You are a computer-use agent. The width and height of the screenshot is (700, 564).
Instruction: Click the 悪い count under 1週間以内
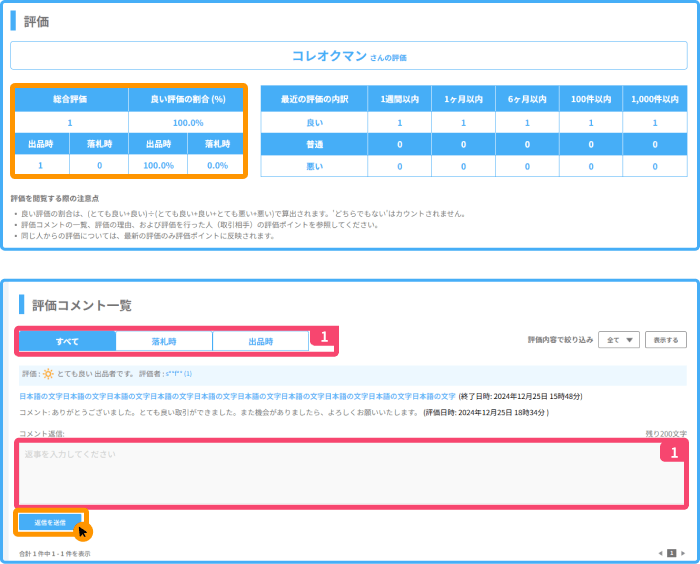click(x=400, y=166)
